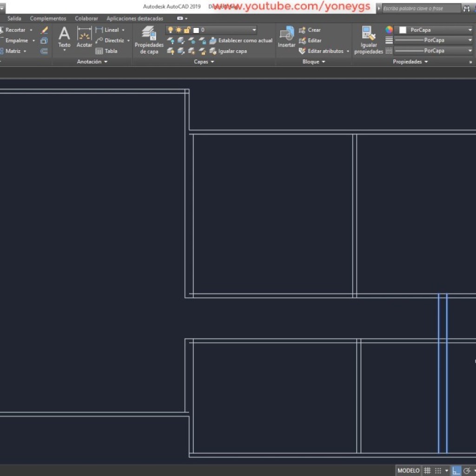Open the Complementos menu
Viewport: 476px width, 476px height.
(48, 18)
